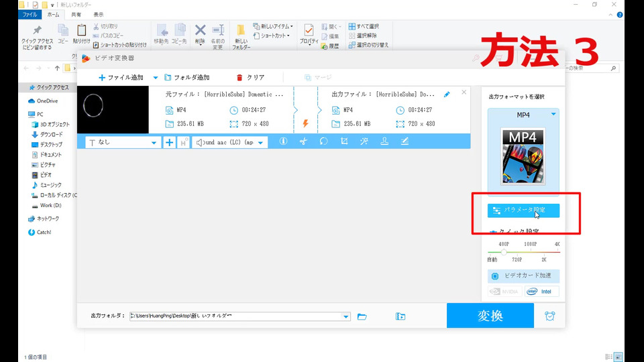
Task: Open the subtitle edit pencil tool
Action: (x=405, y=141)
